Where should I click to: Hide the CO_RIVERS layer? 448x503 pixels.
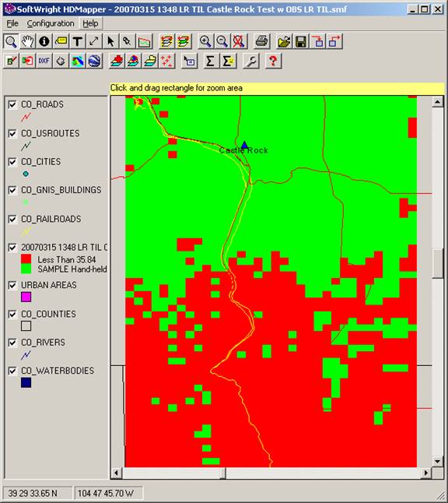(x=12, y=343)
